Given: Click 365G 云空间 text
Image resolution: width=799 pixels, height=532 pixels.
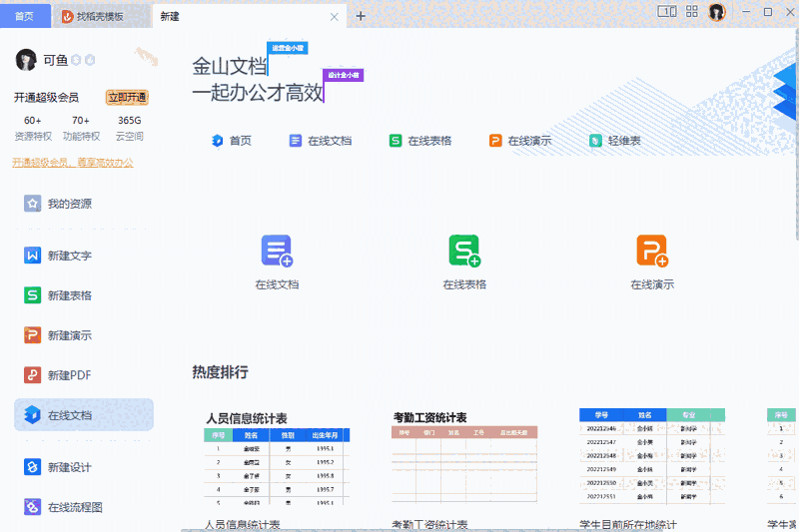Looking at the screenshot, I should click(x=130, y=128).
